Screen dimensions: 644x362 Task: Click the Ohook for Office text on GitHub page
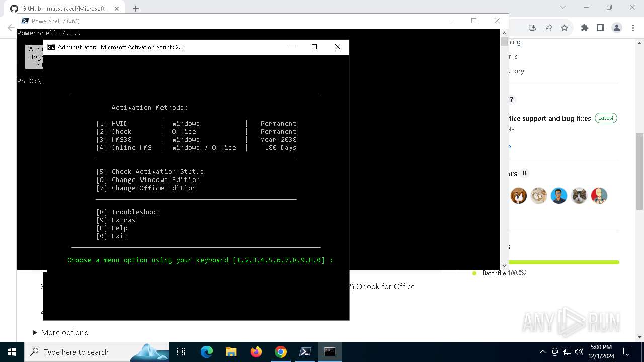385,286
